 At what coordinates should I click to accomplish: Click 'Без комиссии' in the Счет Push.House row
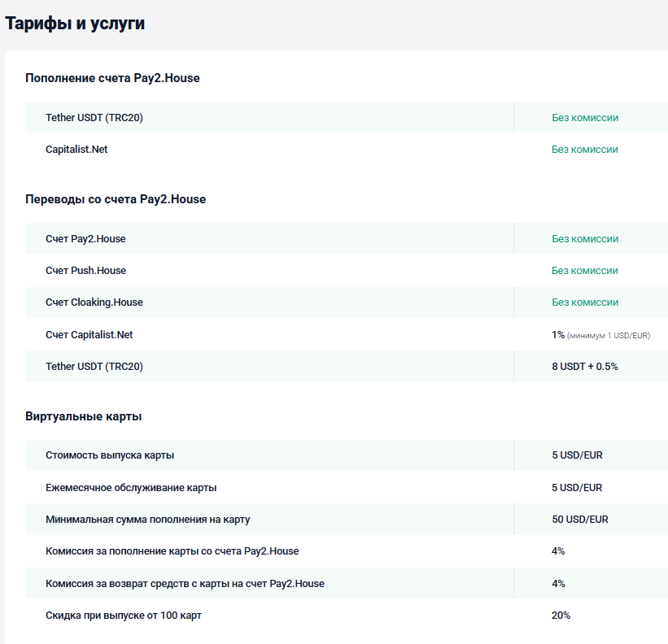(x=584, y=271)
